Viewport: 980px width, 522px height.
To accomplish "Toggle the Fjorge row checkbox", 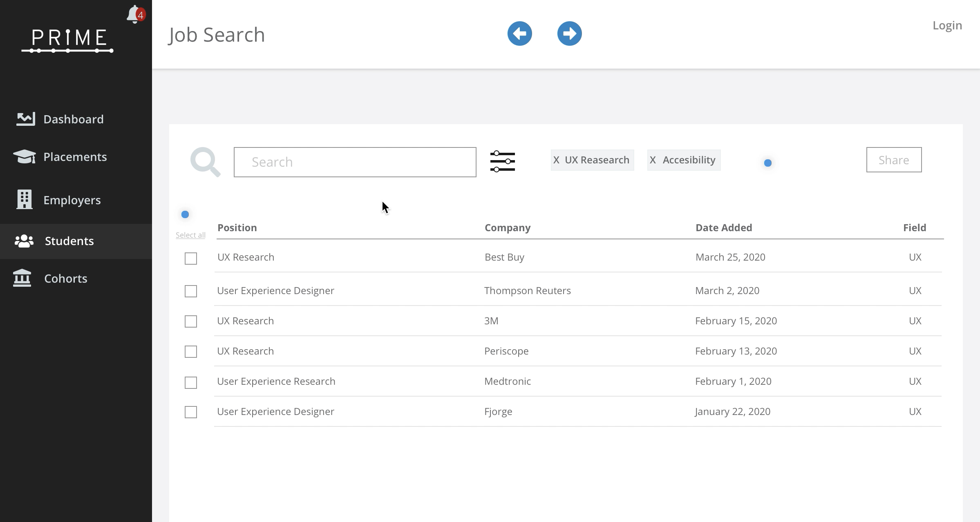I will point(191,412).
